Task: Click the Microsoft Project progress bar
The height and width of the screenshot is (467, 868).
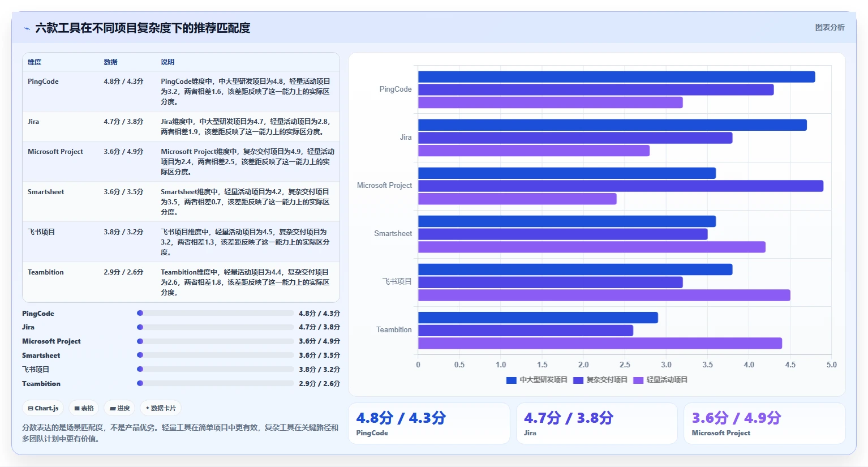Action: pos(216,341)
